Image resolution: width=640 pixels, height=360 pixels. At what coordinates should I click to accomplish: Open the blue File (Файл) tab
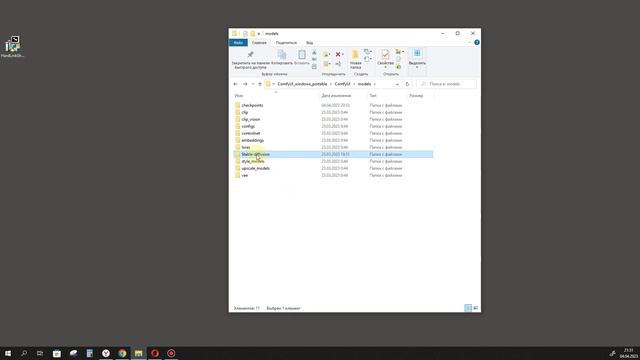[x=238, y=42]
